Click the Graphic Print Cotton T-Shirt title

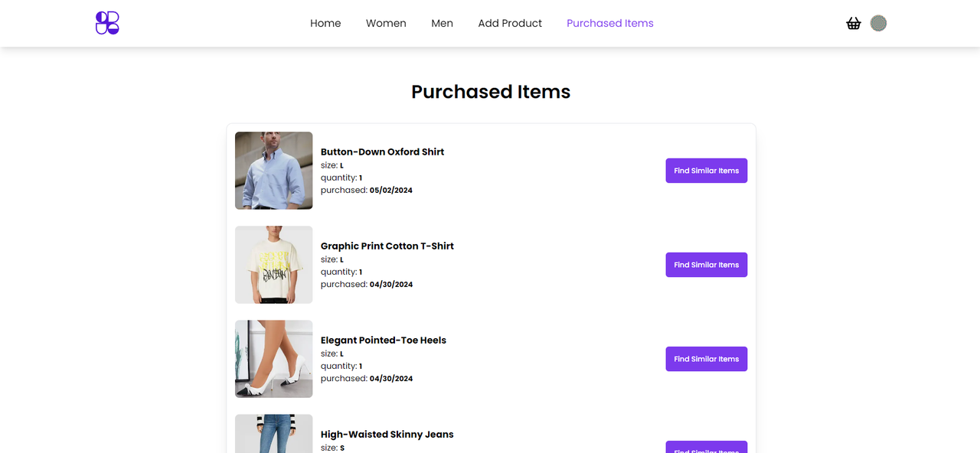[x=387, y=246]
